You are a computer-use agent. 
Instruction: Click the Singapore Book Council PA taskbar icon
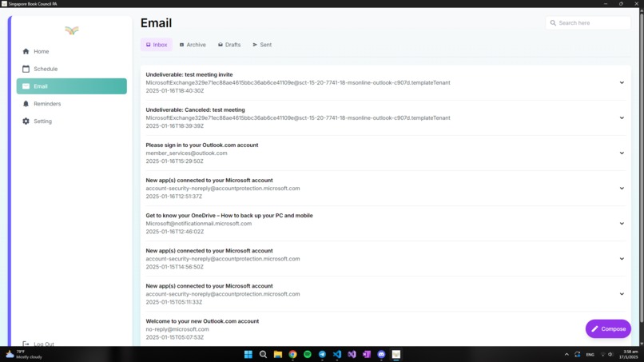click(396, 354)
